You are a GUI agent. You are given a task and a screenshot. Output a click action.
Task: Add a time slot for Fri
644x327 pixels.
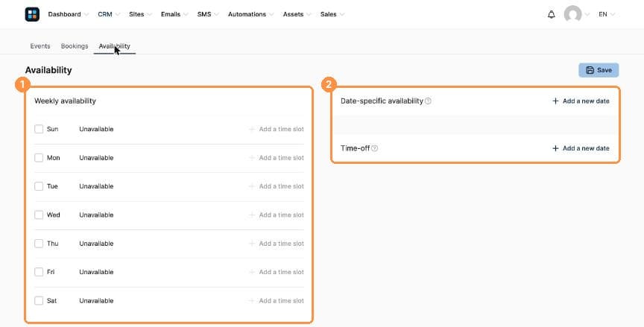(277, 272)
